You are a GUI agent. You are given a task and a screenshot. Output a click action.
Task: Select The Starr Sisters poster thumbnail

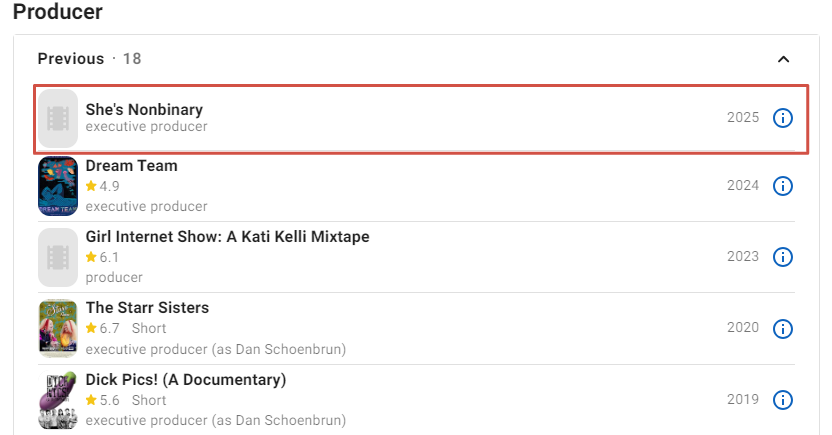point(58,328)
